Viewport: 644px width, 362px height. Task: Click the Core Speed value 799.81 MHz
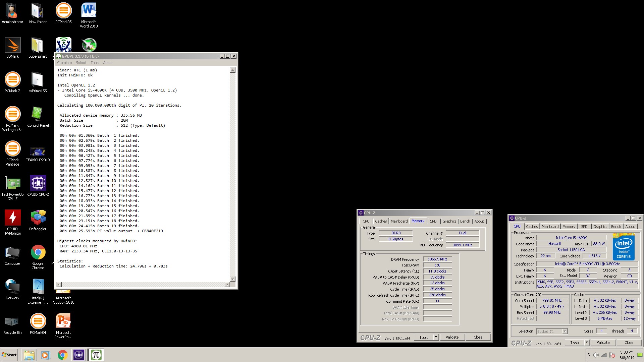click(x=552, y=300)
